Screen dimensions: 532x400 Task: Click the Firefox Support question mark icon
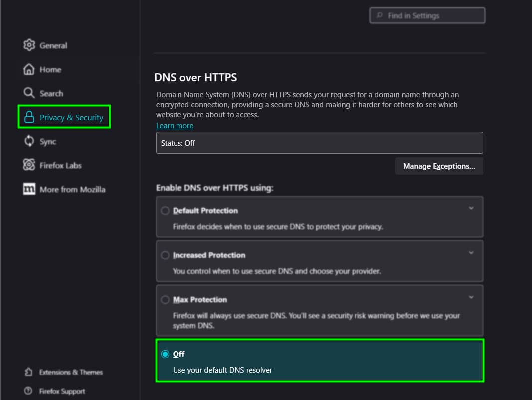point(28,391)
